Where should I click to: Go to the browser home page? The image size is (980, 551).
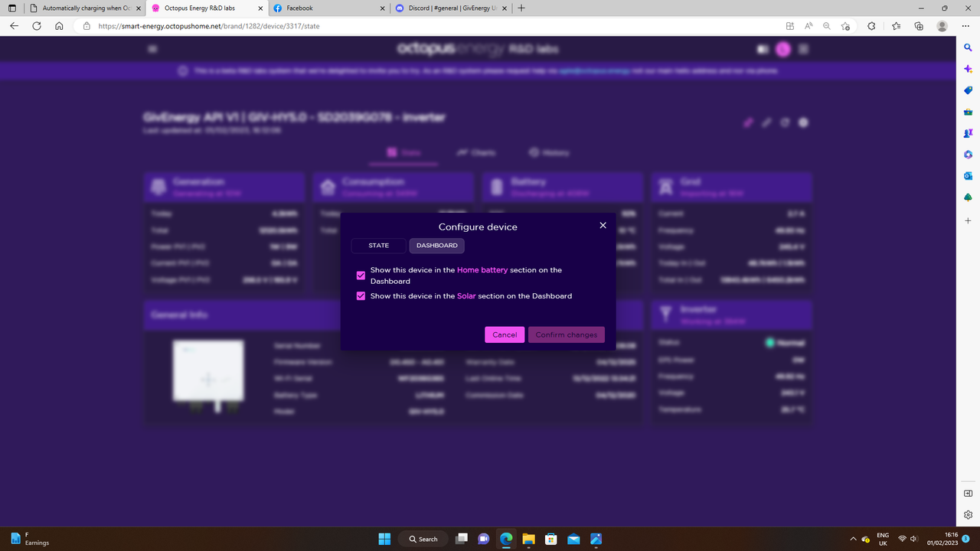point(59,25)
